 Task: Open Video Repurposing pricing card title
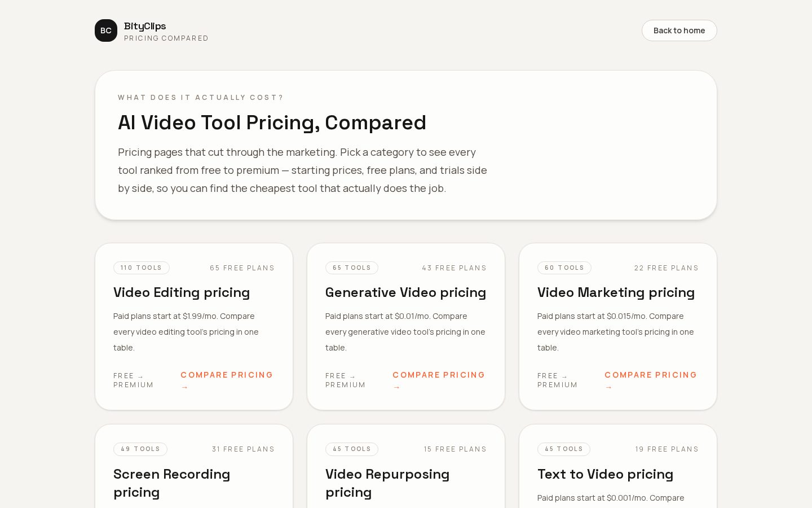(x=387, y=483)
